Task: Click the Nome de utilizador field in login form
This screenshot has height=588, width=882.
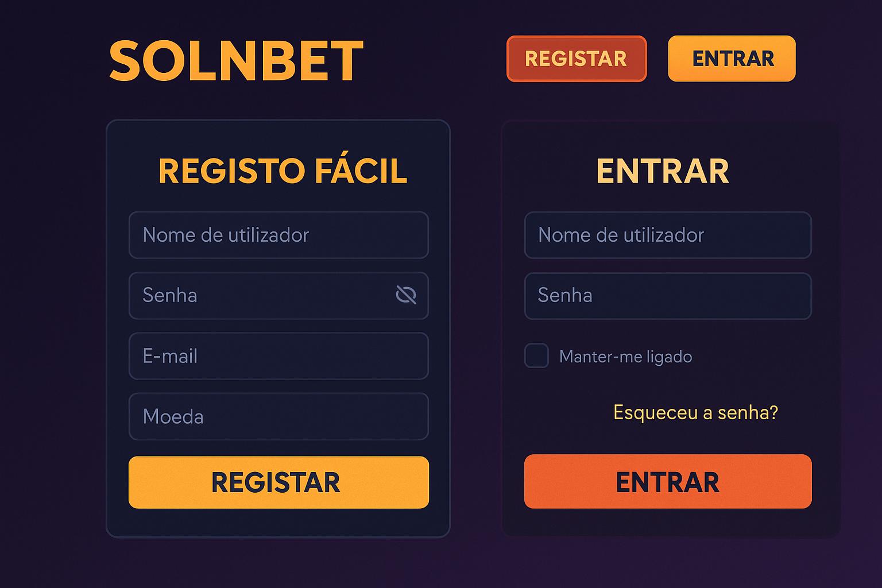Action: pyautogui.click(x=667, y=235)
